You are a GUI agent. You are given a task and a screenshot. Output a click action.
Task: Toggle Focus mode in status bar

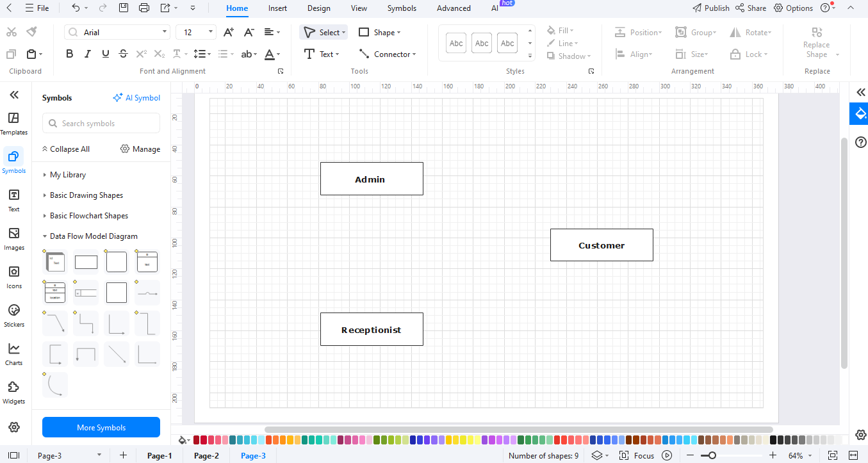click(x=637, y=455)
